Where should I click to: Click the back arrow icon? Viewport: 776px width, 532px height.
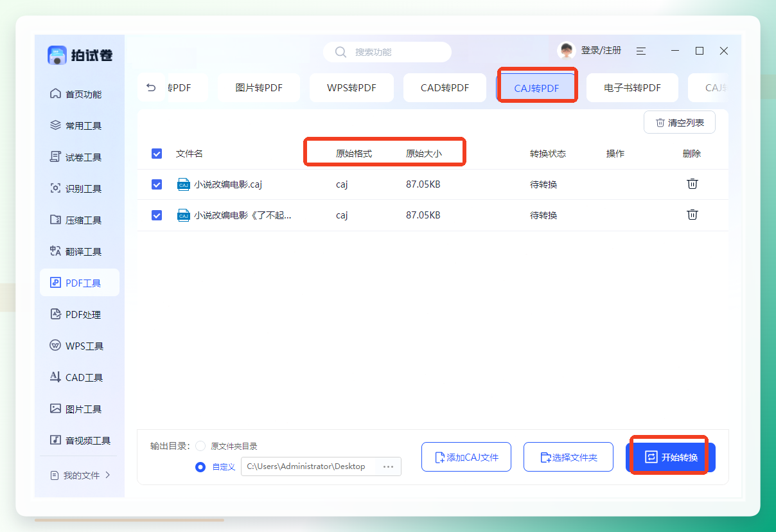tap(152, 88)
